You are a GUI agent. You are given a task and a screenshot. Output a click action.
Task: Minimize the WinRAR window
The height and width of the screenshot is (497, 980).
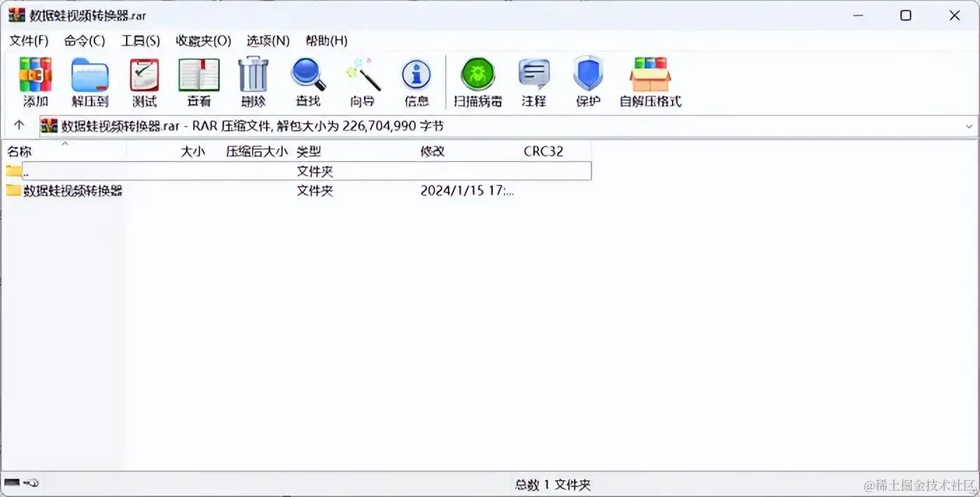857,15
